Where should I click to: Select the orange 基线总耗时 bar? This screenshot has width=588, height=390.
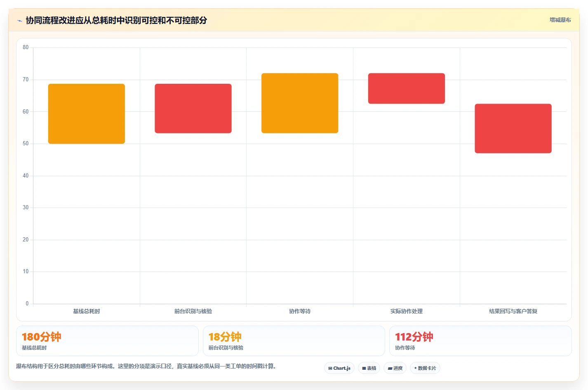click(x=87, y=114)
